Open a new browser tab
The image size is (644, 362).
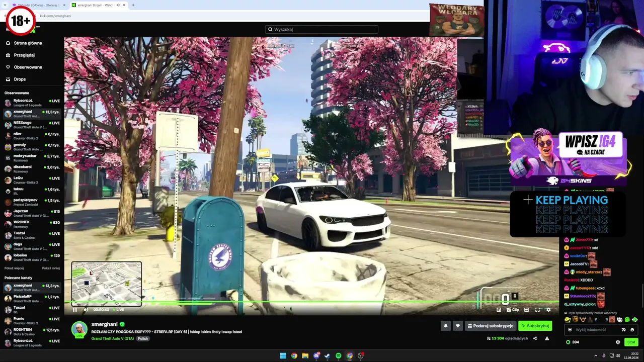(x=133, y=5)
